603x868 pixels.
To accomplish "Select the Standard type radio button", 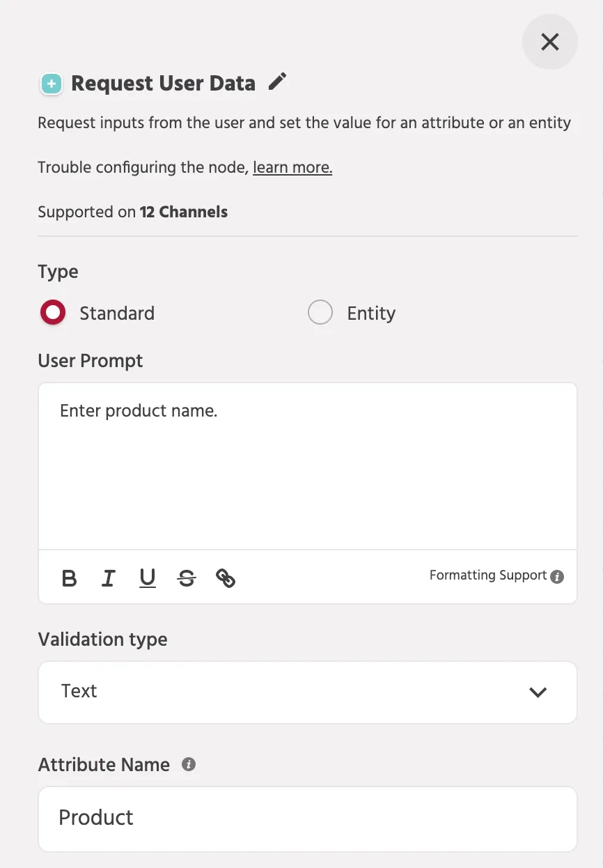I will coord(53,313).
